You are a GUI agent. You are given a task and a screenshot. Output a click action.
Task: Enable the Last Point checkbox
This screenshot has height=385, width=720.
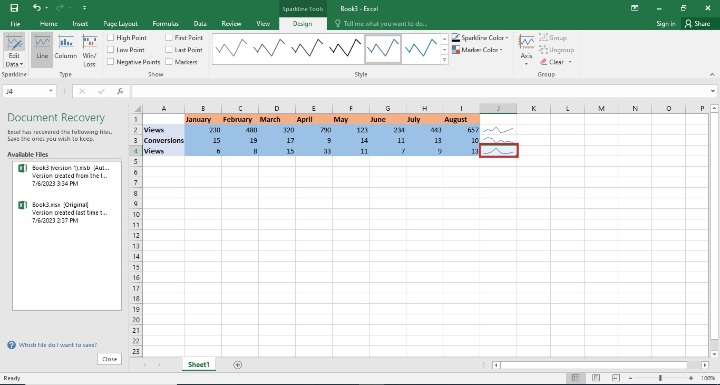point(169,50)
